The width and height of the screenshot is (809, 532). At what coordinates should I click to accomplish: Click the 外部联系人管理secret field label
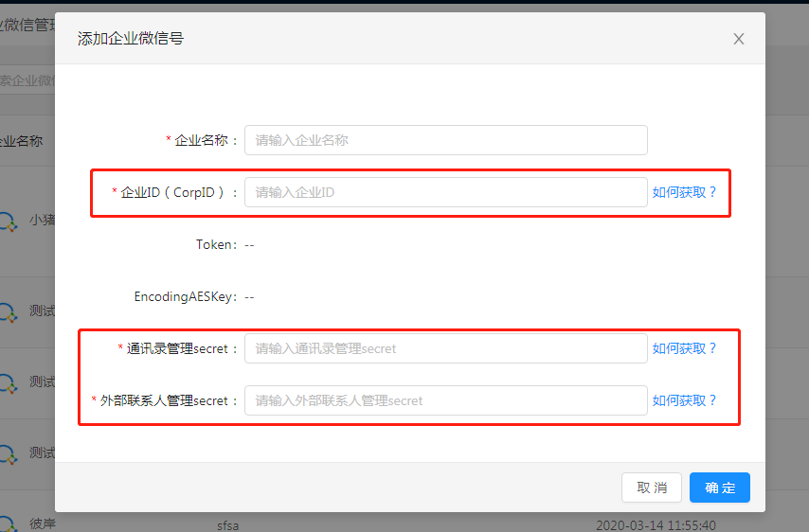pyautogui.click(x=164, y=401)
